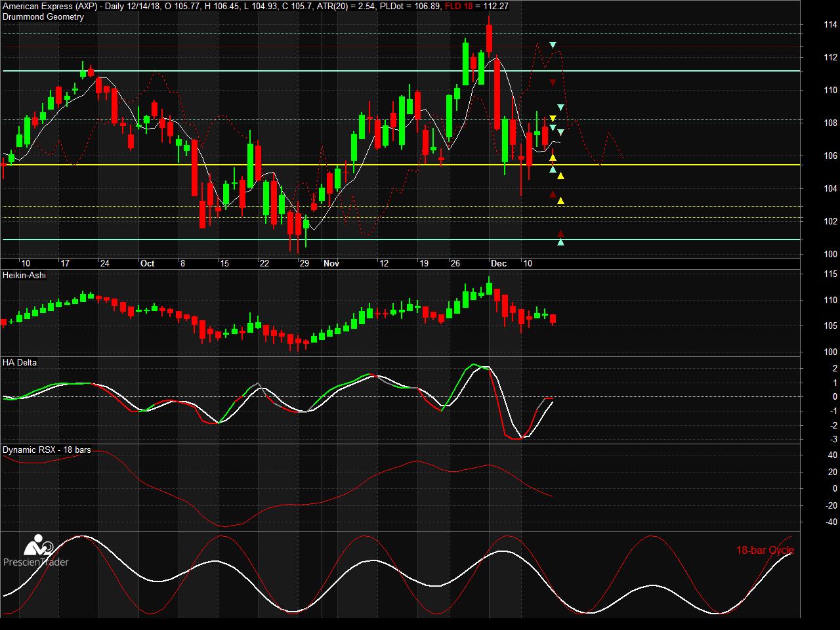This screenshot has width=840, height=630.
Task: Select the topmost cyan down-triangle marker near 113
Action: [x=553, y=45]
